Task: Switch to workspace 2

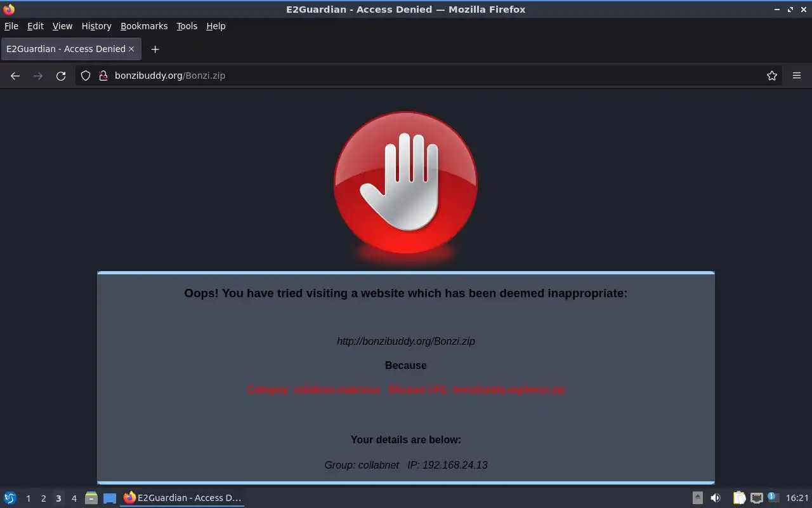Action: (x=43, y=498)
